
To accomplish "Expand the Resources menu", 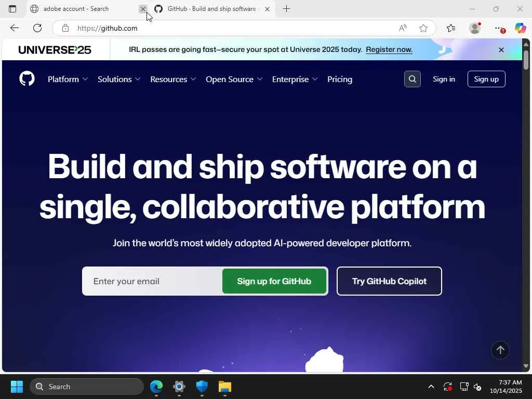I will 173,79.
